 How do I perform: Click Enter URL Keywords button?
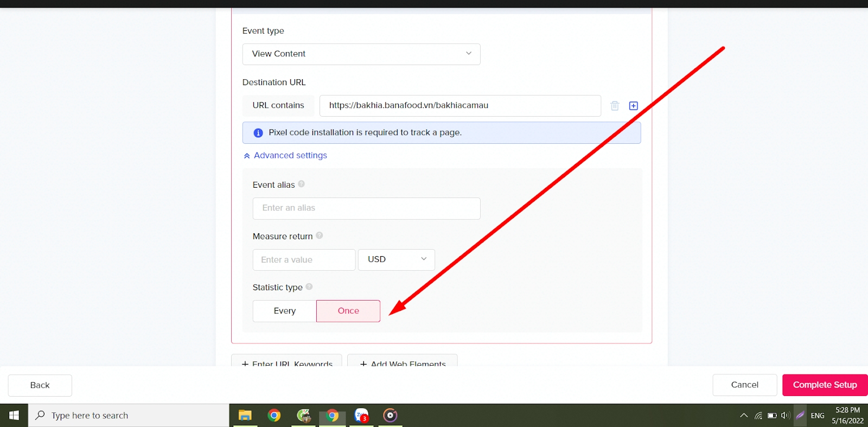(x=286, y=360)
